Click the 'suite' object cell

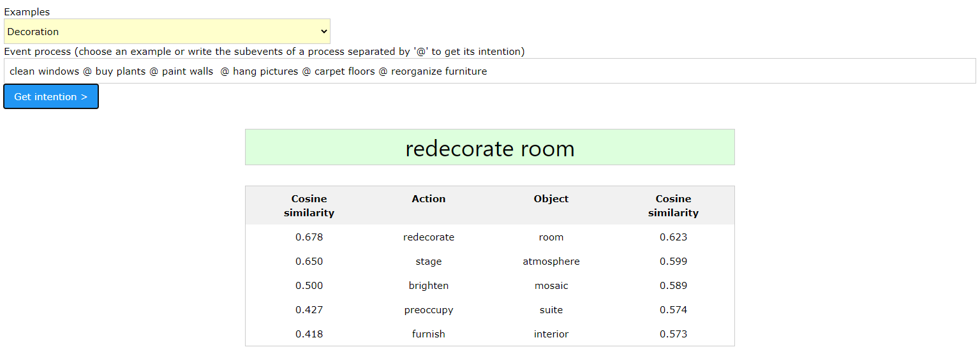[551, 310]
